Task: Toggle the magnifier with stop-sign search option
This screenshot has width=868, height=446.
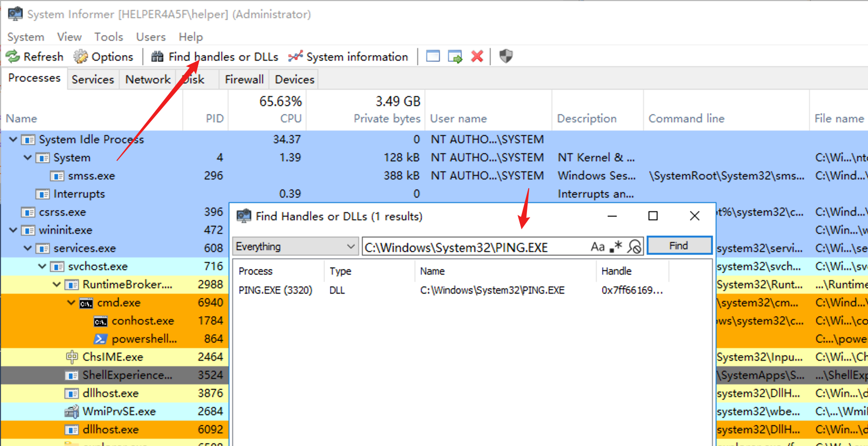Action: [634, 247]
